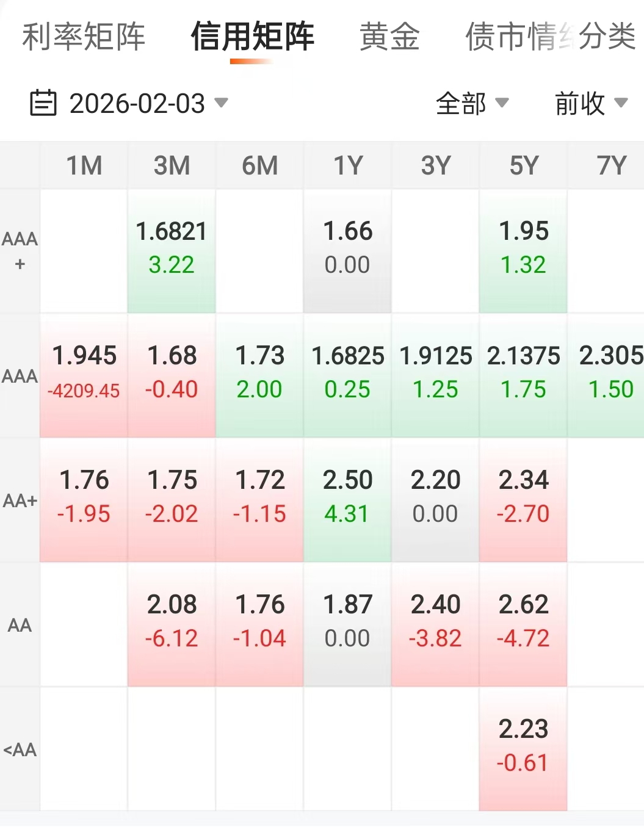644x827 pixels.
Task: Open the 2026-02-03 date dropdown arrow
Action: point(222,102)
